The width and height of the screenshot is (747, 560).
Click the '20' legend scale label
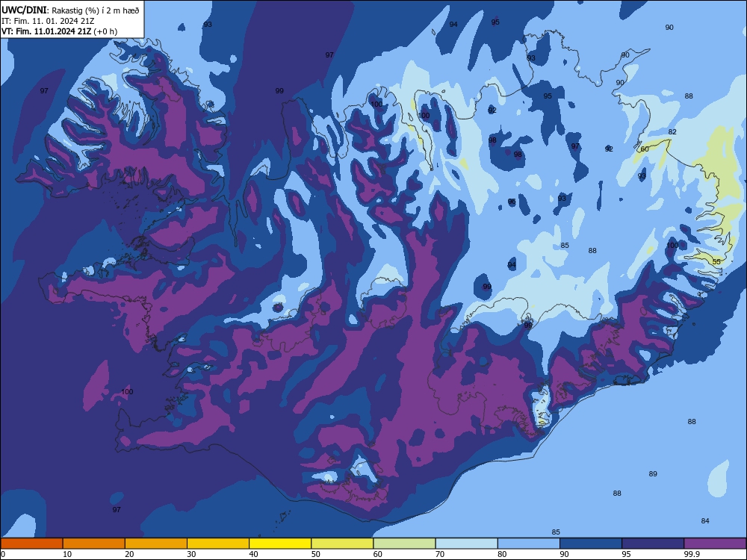coord(129,554)
